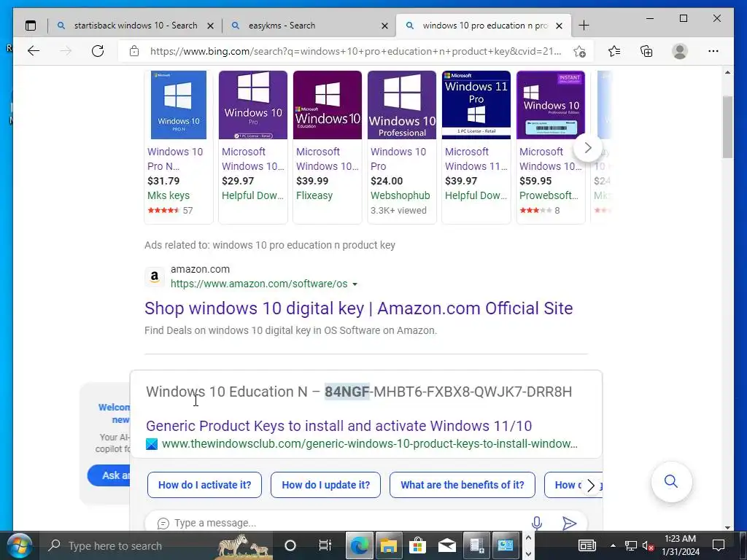The image size is (747, 560).
Task: Add page to favorites star icon
Action: click(x=579, y=52)
